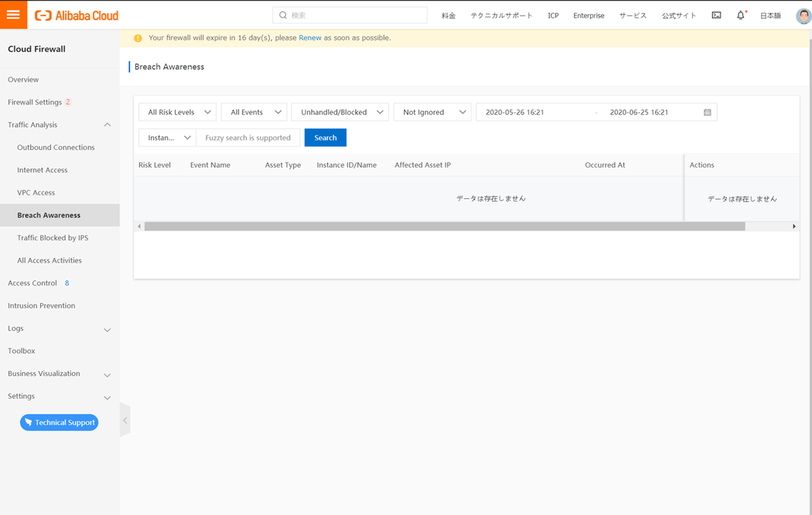Open the CloudShell terminal icon
The width and height of the screenshot is (812, 515).
pyautogui.click(x=717, y=15)
